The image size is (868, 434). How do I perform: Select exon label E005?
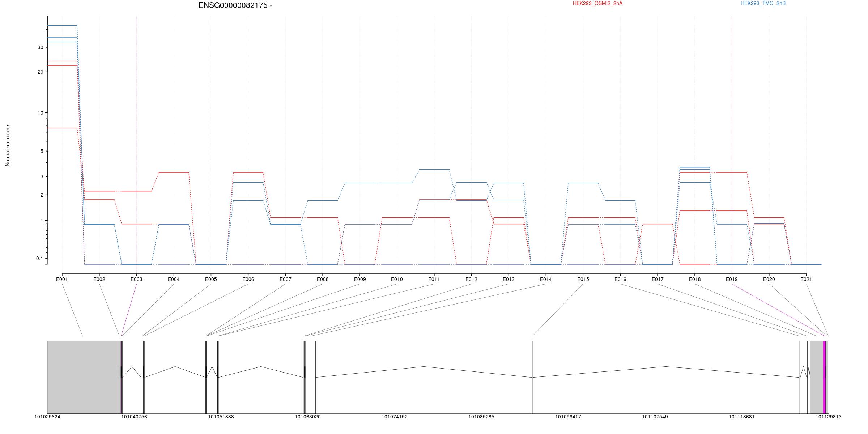click(211, 279)
